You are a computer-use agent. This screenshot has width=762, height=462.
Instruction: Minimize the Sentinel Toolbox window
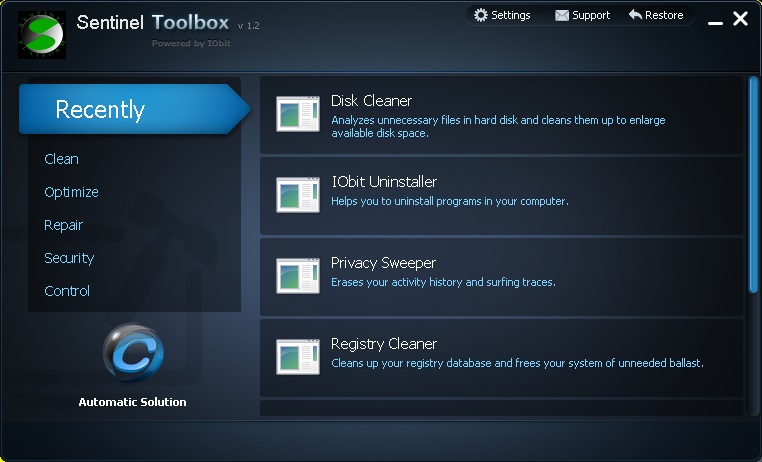point(715,22)
